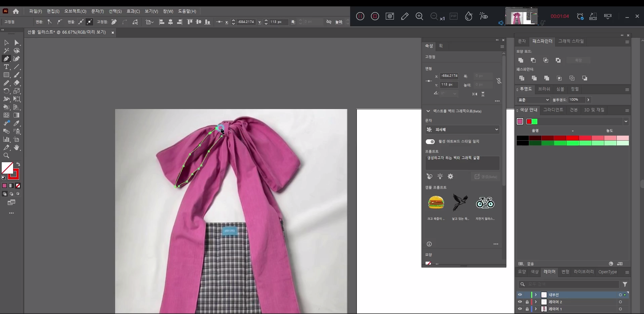Click the prompt description text field

[x=462, y=163]
